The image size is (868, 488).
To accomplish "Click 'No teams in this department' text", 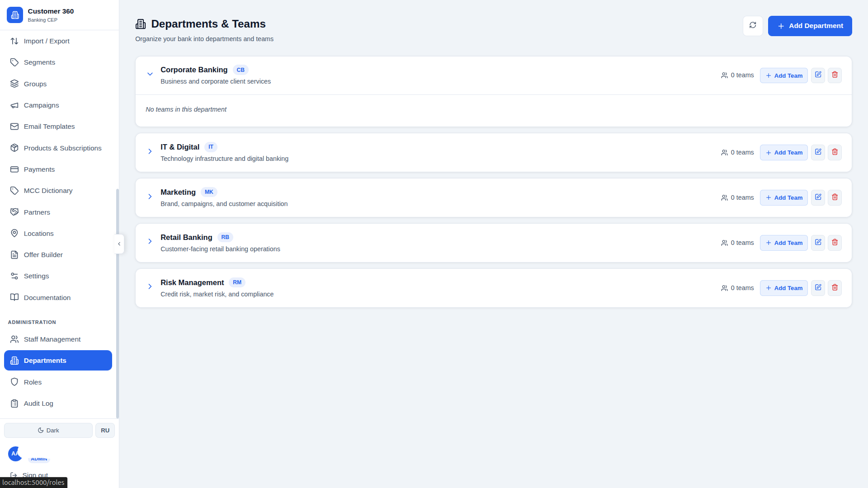I will point(186,109).
